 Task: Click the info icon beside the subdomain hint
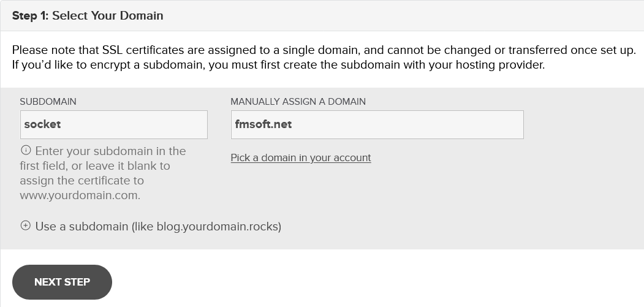[26, 150]
